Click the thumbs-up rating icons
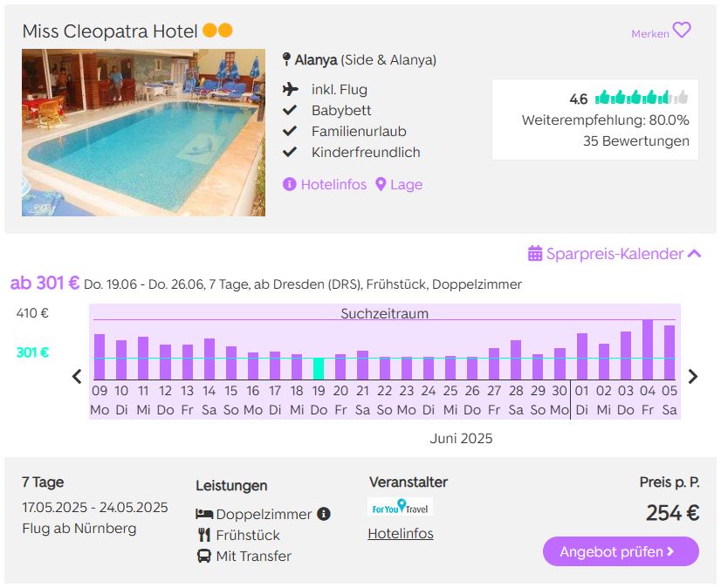 click(x=642, y=98)
